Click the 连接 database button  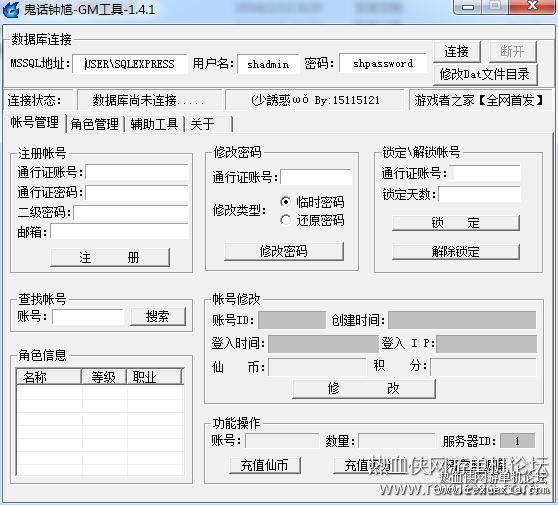tap(457, 51)
